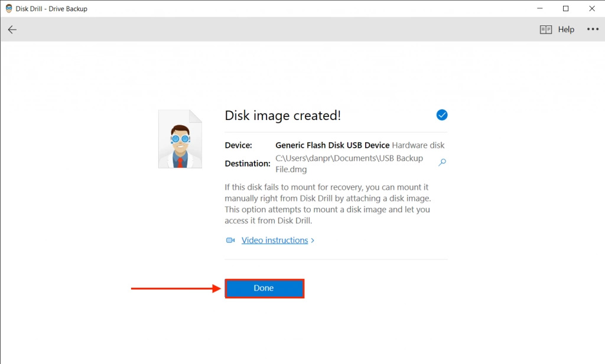Click the Disk Drill mascot disk image thumbnail
The image size is (605, 364).
pyautogui.click(x=180, y=139)
